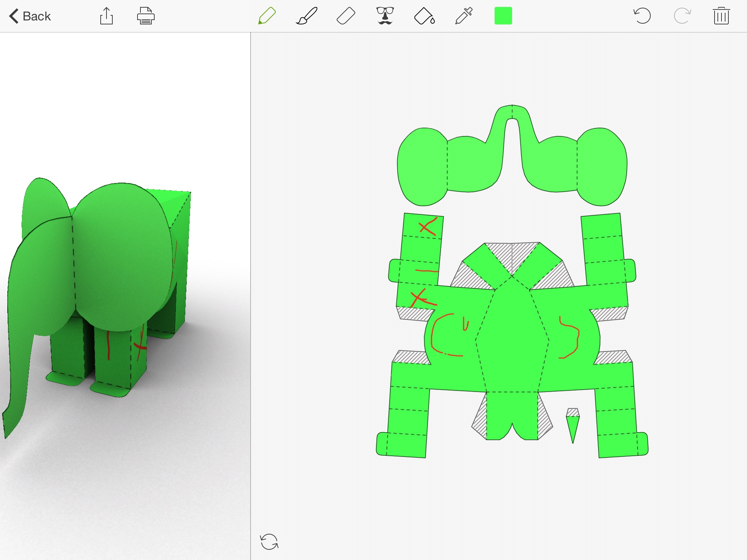The height and width of the screenshot is (560, 747).
Task: Pick the eyedropper color sampler
Action: pos(464,16)
